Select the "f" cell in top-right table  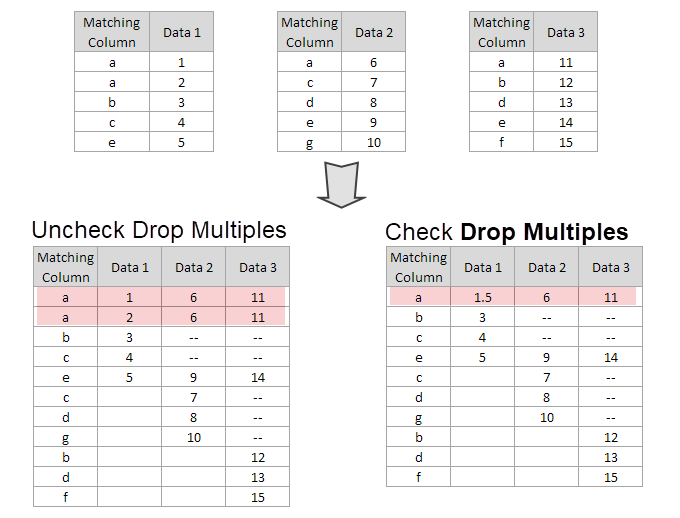(501, 142)
